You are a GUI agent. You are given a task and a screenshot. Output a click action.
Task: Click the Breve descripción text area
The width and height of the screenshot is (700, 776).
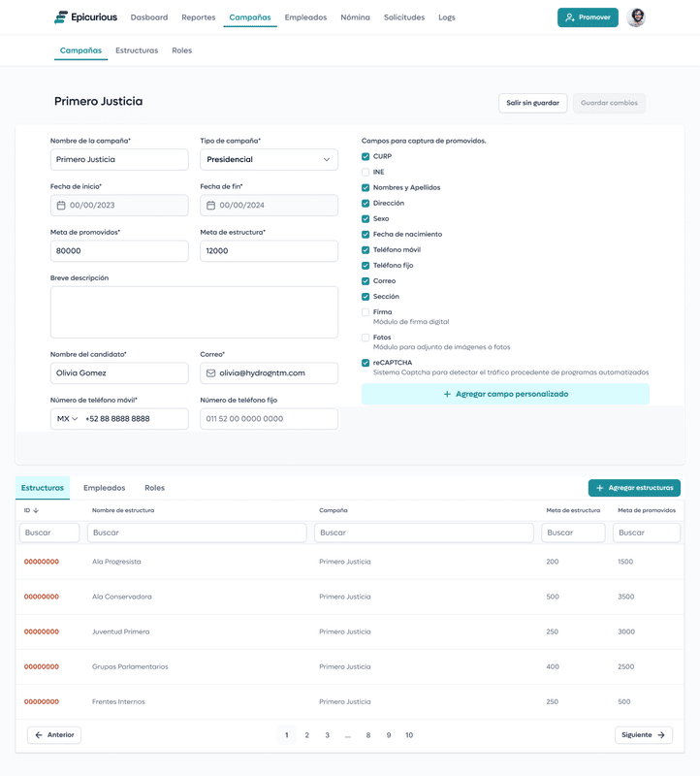(194, 312)
